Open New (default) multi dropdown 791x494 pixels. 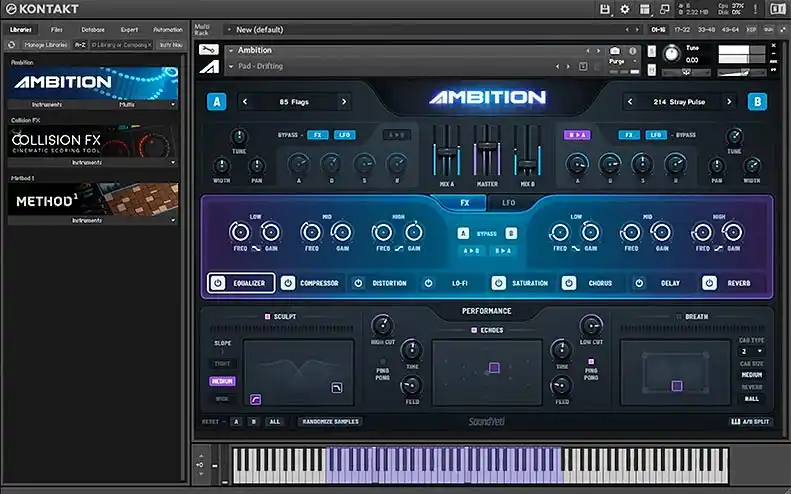pyautogui.click(x=229, y=30)
